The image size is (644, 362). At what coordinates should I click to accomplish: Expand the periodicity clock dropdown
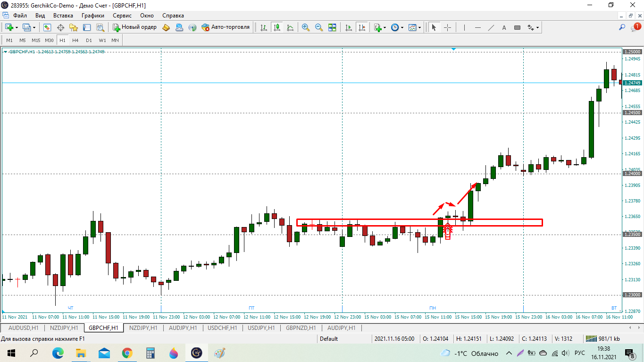click(402, 27)
